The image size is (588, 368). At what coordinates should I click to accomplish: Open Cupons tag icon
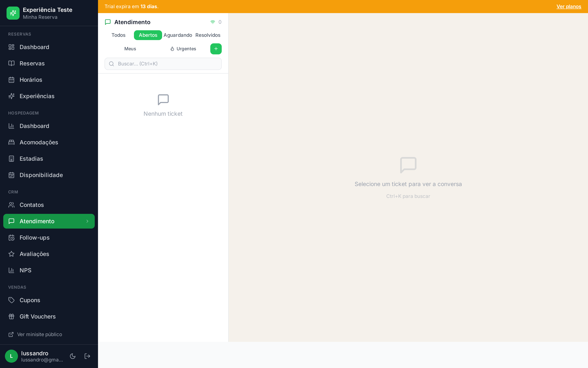click(x=11, y=300)
